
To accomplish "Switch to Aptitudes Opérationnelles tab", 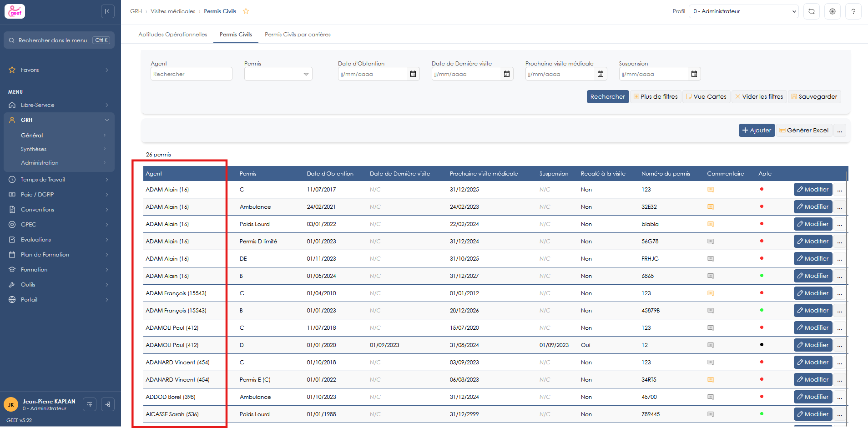I will (173, 35).
